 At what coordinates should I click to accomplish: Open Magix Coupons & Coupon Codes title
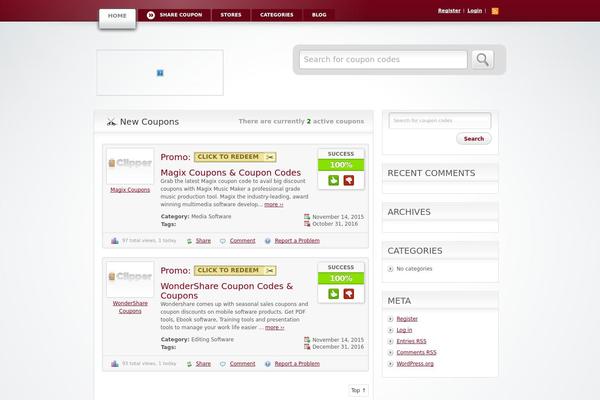point(231,173)
